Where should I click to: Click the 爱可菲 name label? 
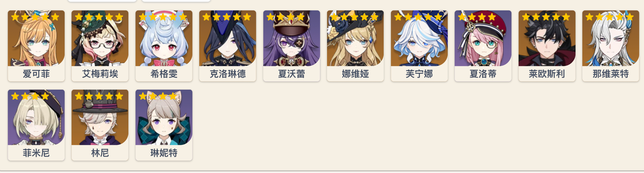[36, 74]
